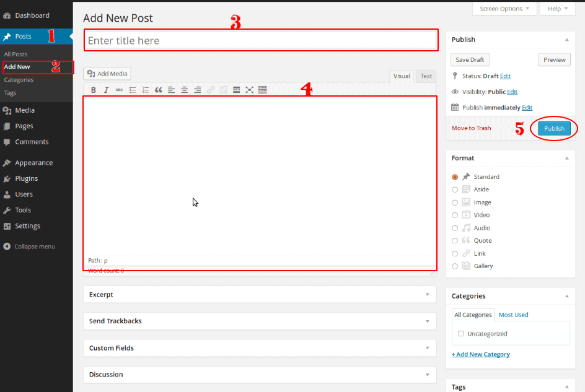
Task: Edit publish immediately schedule link
Action: (527, 108)
